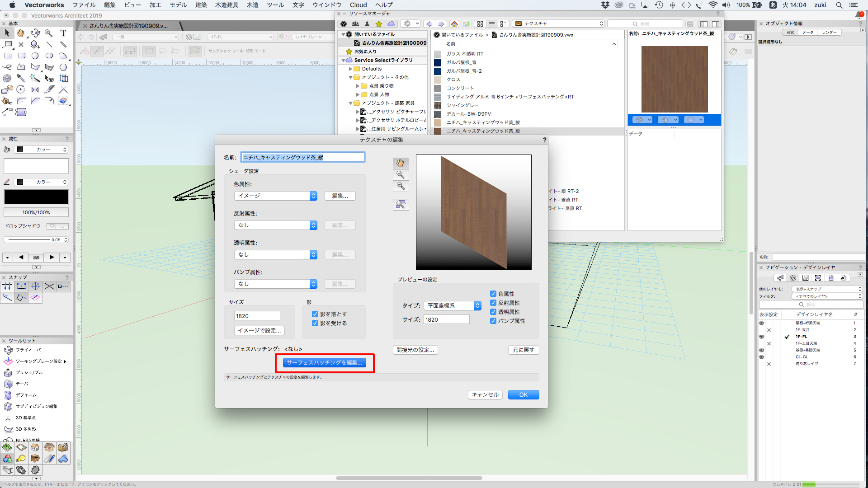Select the Flyover orbit tool in the Basic palette
This screenshot has height=488, width=868.
pos(35,33)
